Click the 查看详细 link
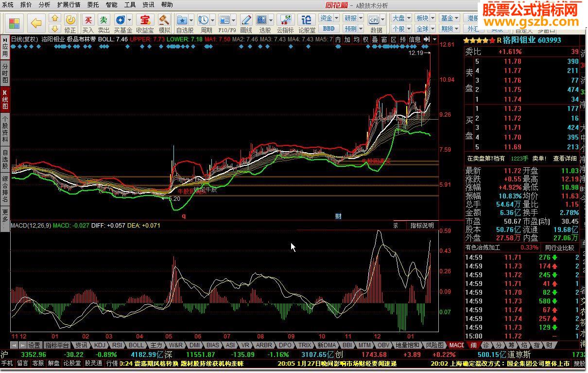Screen dimensions: 588x373 (x=565, y=159)
